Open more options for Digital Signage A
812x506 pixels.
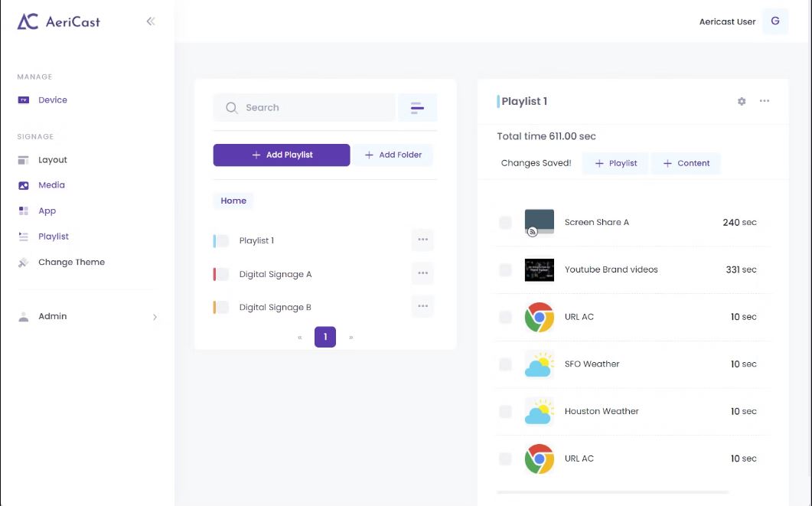(422, 273)
